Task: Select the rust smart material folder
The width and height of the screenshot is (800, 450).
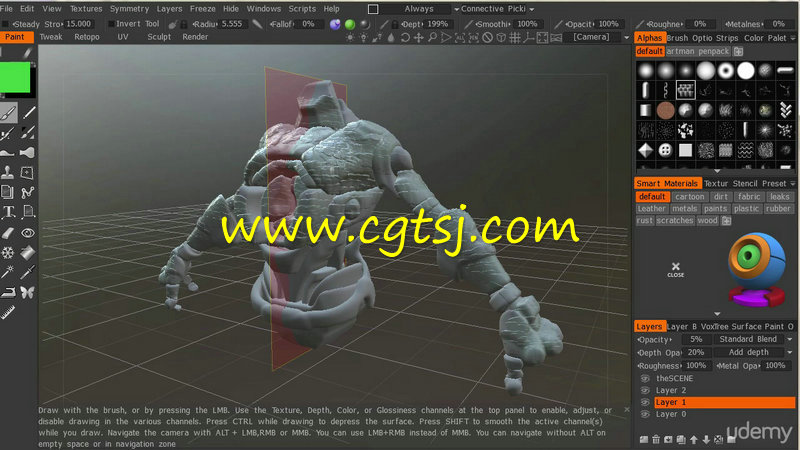Action: pyautogui.click(x=644, y=220)
